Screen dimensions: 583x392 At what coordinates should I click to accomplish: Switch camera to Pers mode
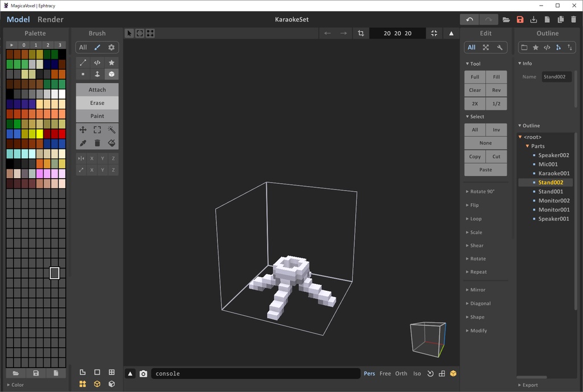coord(369,373)
